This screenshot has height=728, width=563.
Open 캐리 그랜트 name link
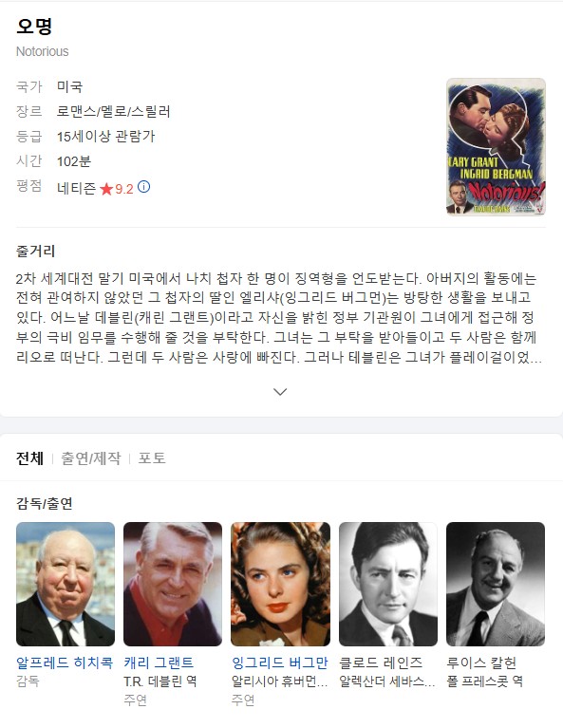click(159, 663)
